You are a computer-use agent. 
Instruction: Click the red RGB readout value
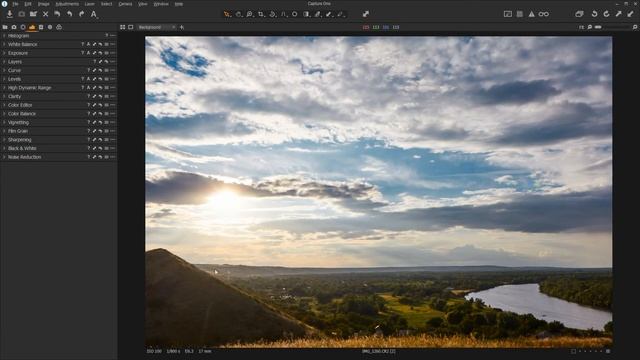point(366,27)
